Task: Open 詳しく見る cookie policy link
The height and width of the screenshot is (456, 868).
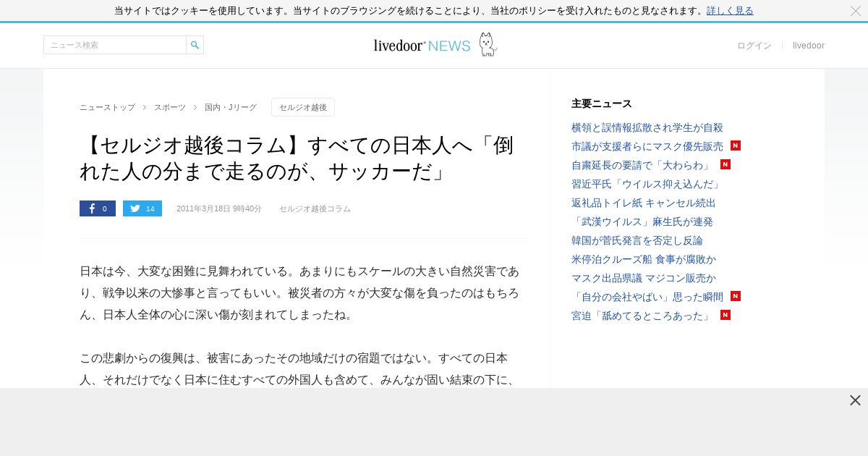Action: point(730,11)
